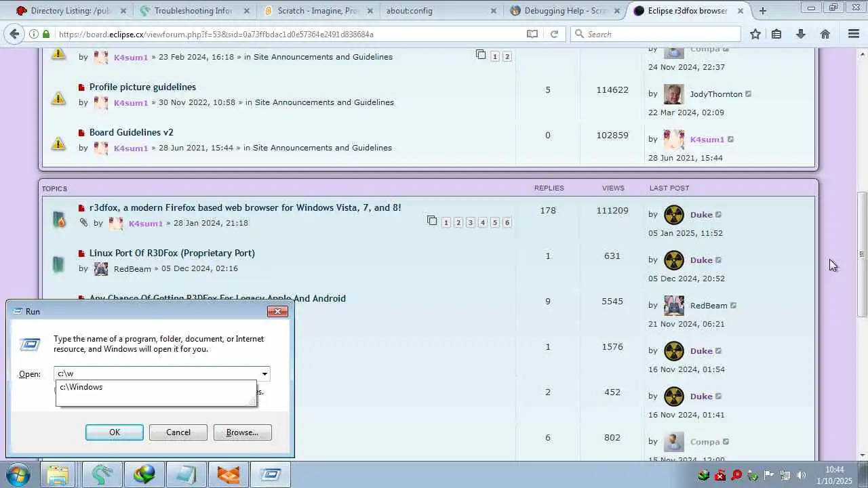Open Linux Port Of R3DFox (Proprietary Port) topic
The height and width of the screenshot is (488, 868).
point(172,253)
